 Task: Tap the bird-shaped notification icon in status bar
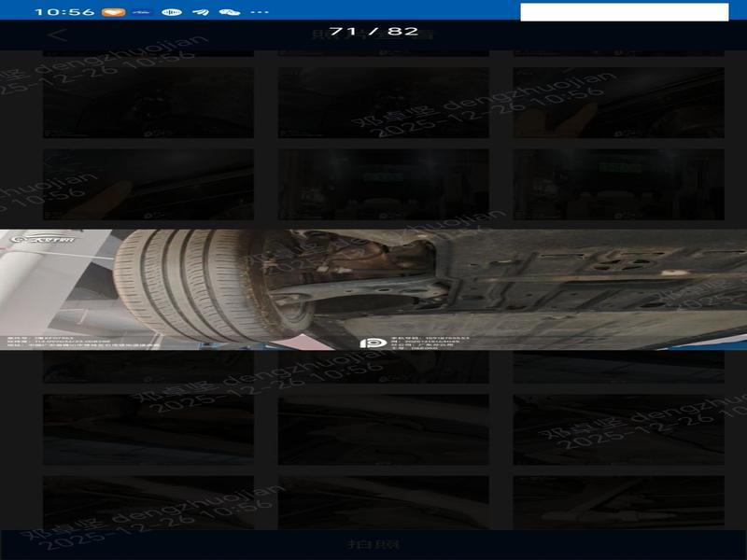tap(200, 12)
